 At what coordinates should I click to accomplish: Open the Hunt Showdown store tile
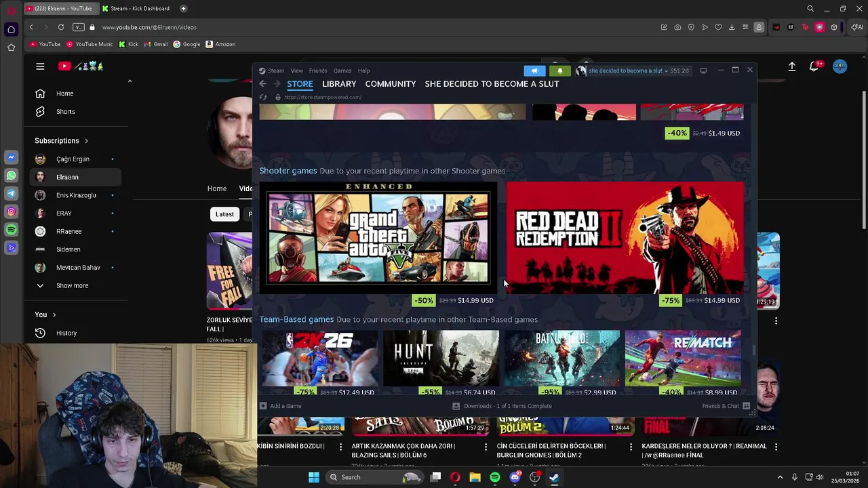(x=441, y=358)
